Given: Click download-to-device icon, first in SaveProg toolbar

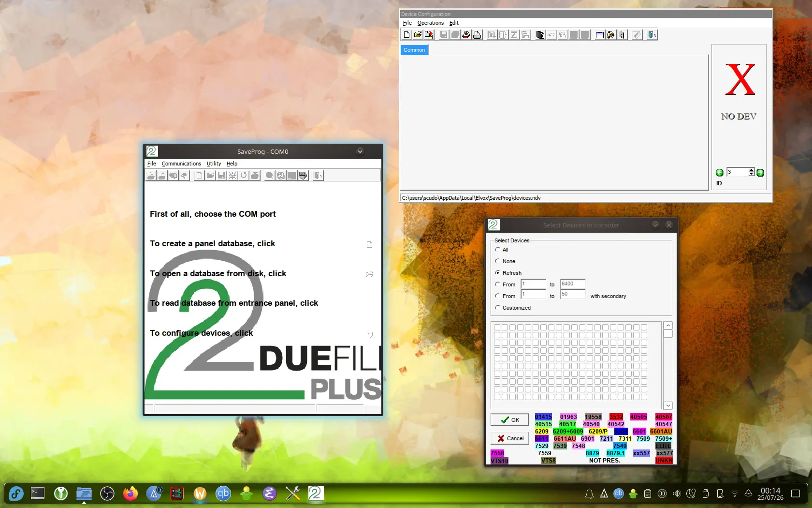Looking at the screenshot, I should coord(151,176).
